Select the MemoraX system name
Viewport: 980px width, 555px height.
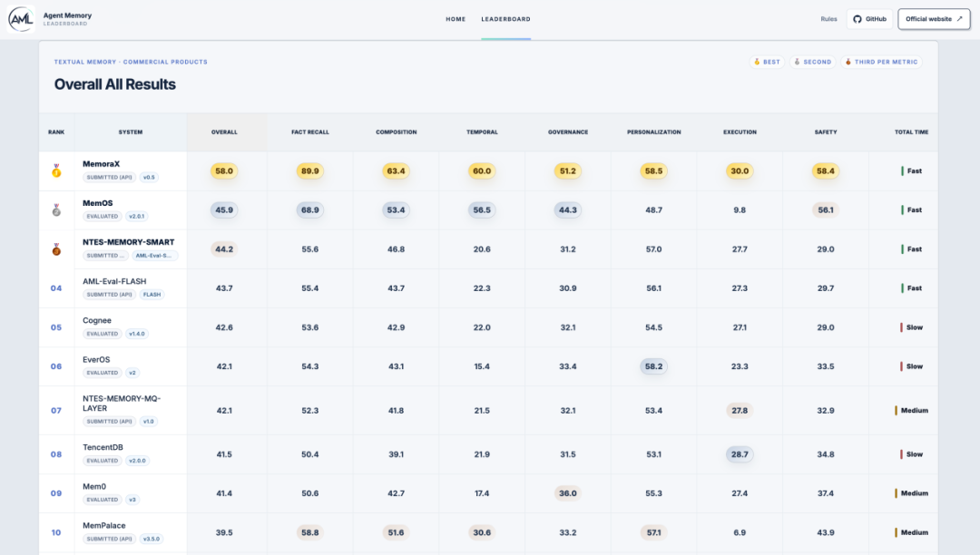click(102, 164)
